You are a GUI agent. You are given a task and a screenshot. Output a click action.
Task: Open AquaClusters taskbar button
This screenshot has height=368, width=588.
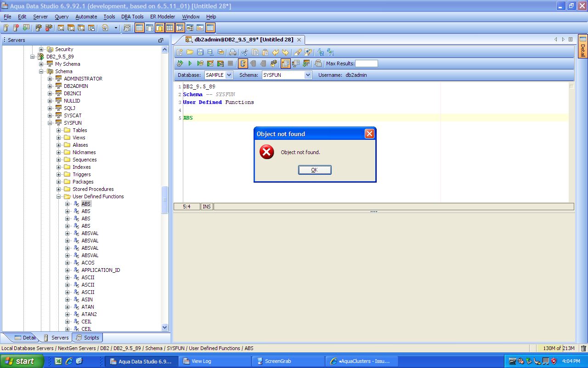coord(361,361)
